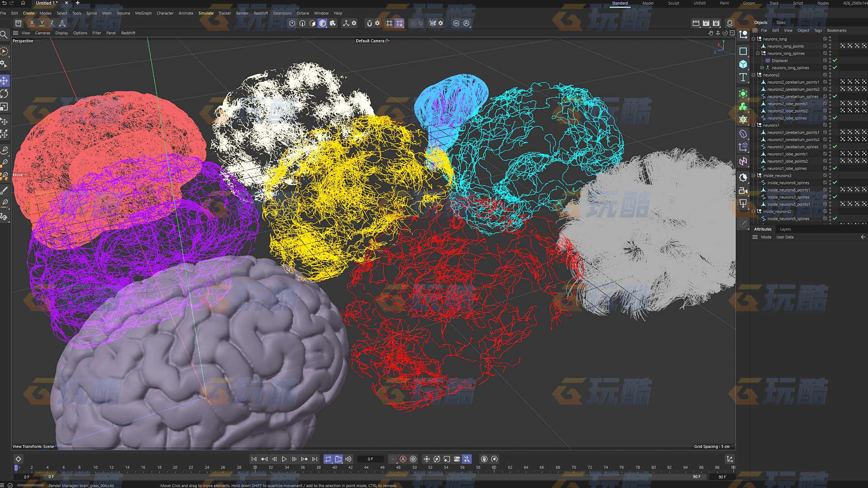Toggle the Autokeying button
Image resolution: width=868 pixels, height=488 pixels.
tap(403, 459)
